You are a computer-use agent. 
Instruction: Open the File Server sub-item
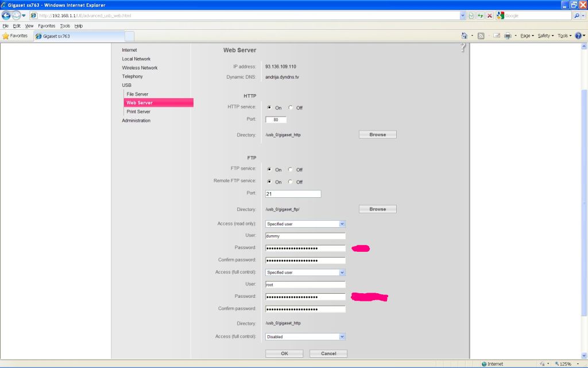pos(137,94)
